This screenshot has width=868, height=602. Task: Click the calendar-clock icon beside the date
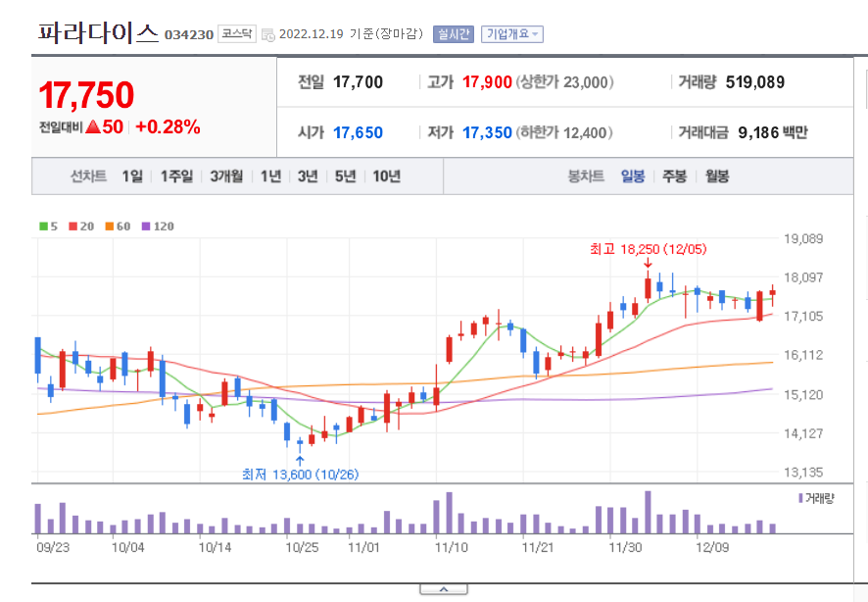tap(267, 35)
